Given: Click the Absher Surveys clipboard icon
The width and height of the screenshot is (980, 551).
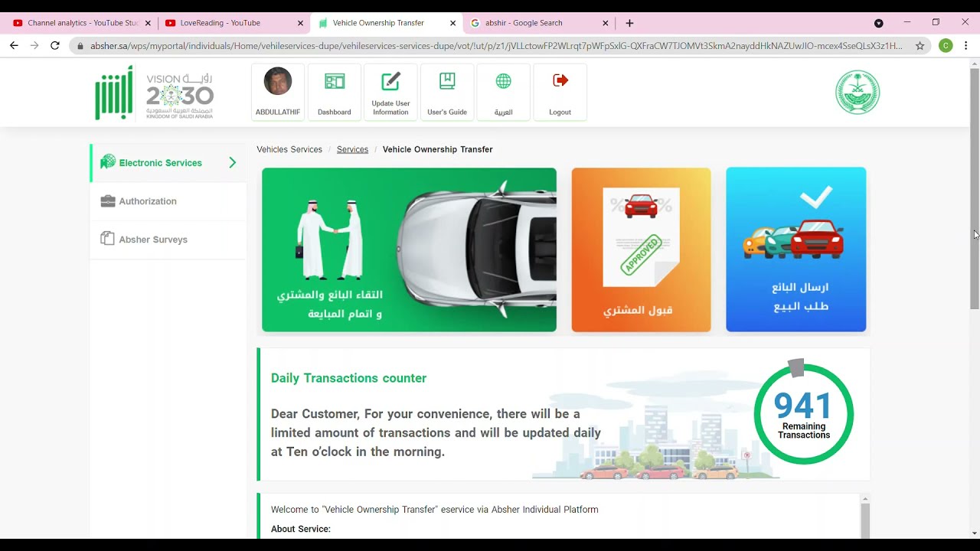Looking at the screenshot, I should 108,239.
